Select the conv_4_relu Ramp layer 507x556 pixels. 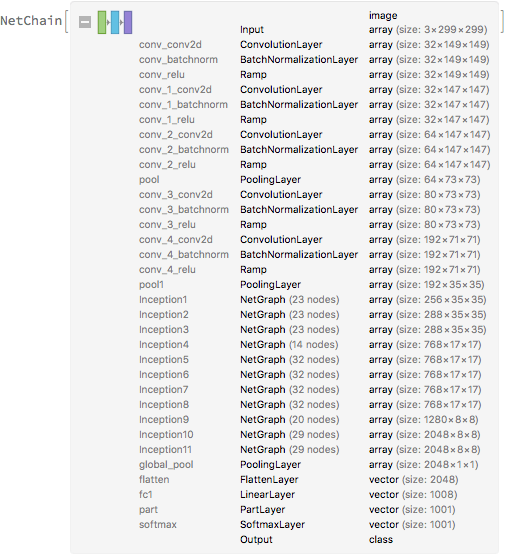(310, 269)
